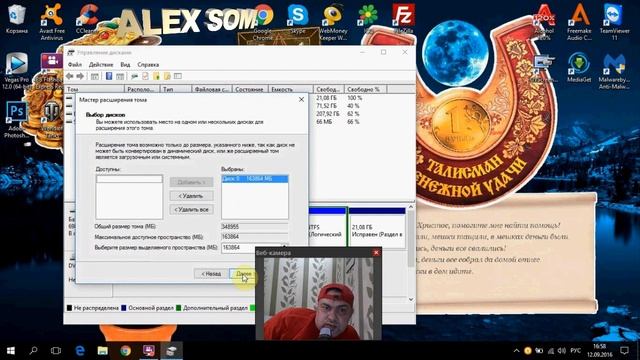Screen dimensions: 640x360
Task: Open Google Chrome from the taskbar
Action: click(x=125, y=350)
